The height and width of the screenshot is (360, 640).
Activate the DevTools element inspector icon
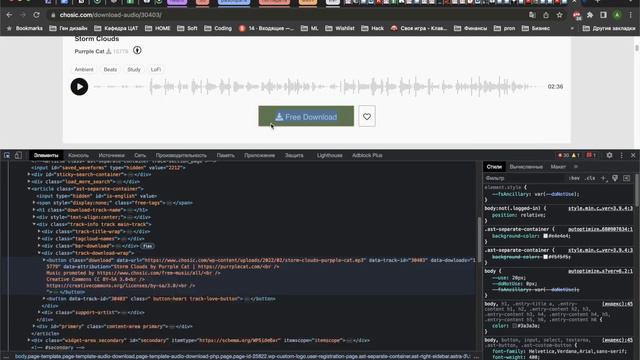pyautogui.click(x=7, y=155)
